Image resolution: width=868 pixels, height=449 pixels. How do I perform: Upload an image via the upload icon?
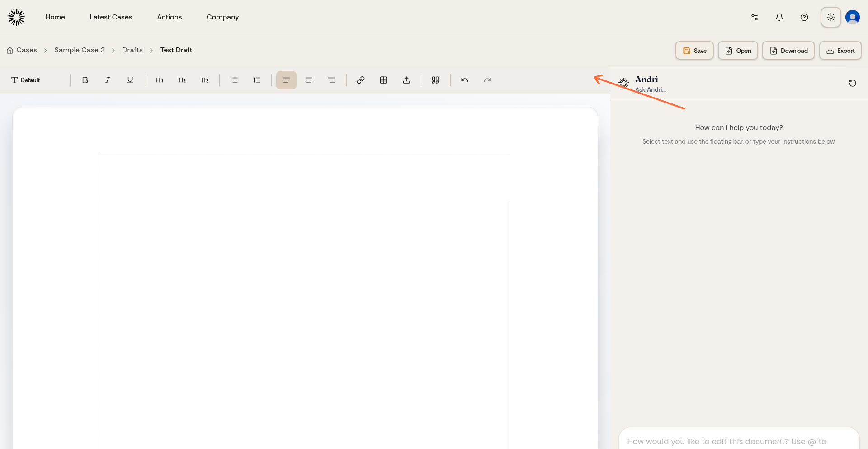pos(406,80)
